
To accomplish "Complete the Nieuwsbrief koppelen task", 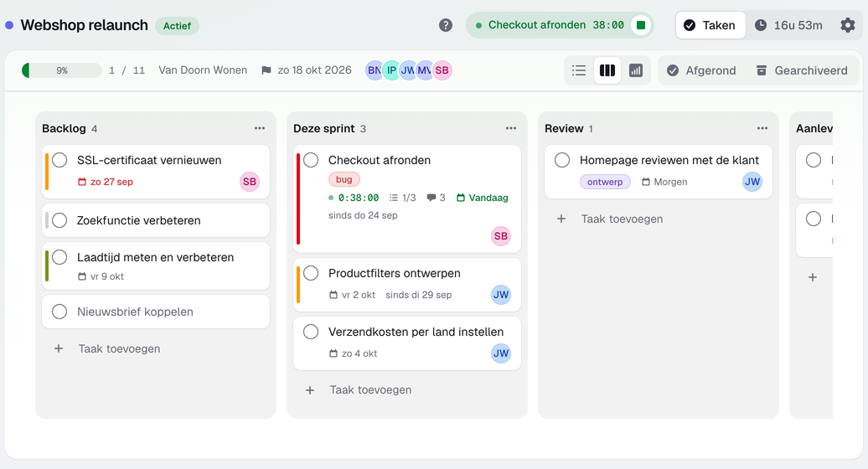I will click(59, 312).
